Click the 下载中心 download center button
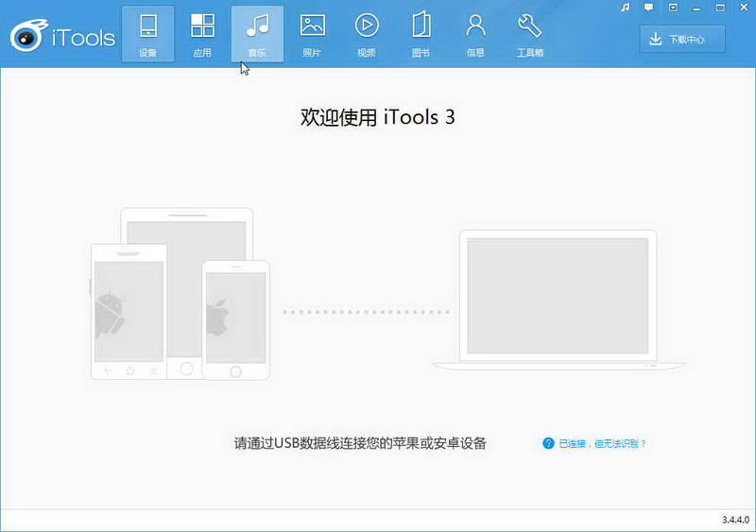 coord(682,39)
